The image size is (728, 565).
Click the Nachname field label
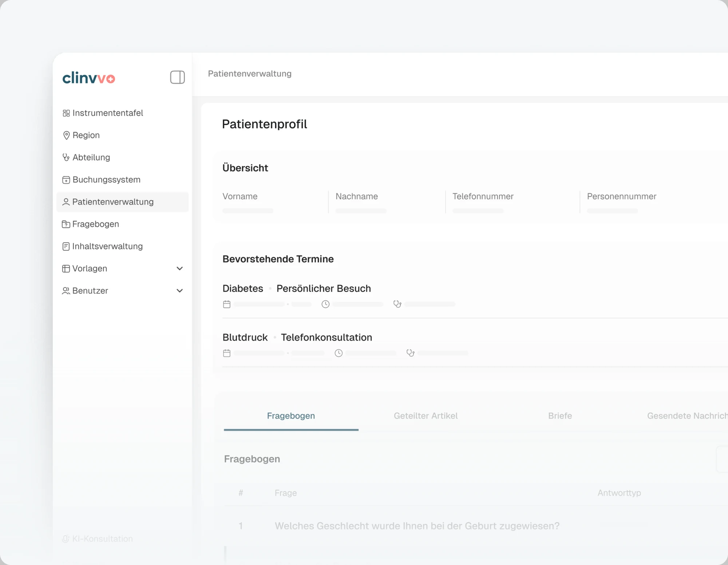pos(357,196)
